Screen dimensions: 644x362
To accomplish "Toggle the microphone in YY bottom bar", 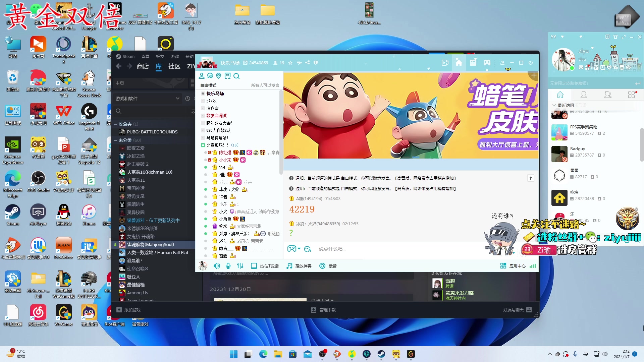I will (228, 266).
